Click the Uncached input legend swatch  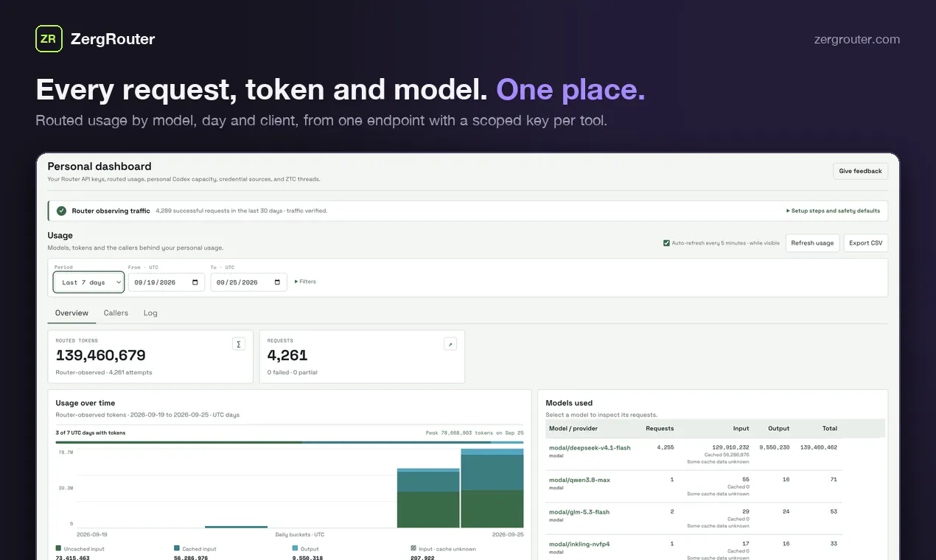point(59,548)
